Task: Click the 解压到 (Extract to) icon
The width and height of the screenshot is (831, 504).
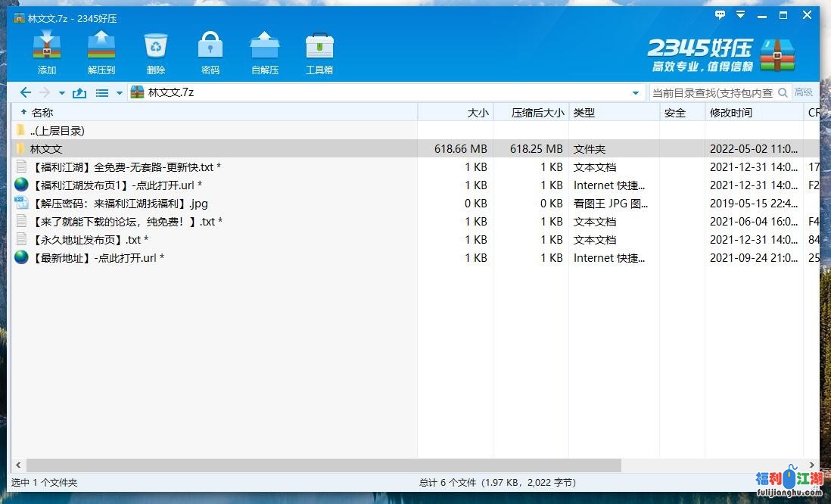Action: pos(101,51)
